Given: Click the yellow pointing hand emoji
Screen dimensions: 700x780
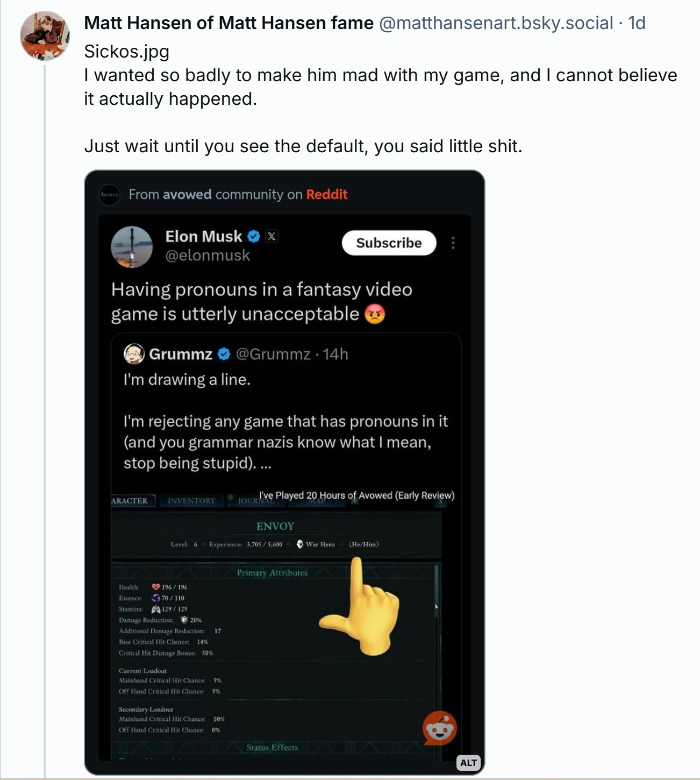Looking at the screenshot, I should coord(363,607).
